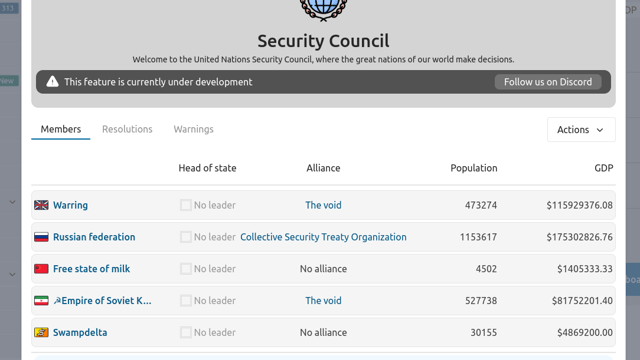Open the Warring nation link
640x360 pixels.
click(70, 205)
